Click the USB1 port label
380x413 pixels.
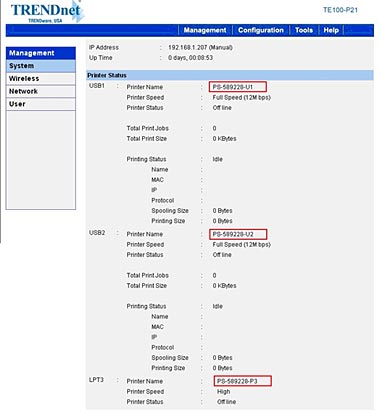click(x=97, y=86)
